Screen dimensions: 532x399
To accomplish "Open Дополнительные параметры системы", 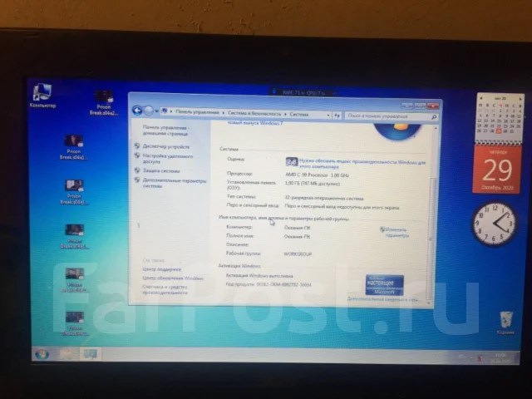I will (175, 183).
